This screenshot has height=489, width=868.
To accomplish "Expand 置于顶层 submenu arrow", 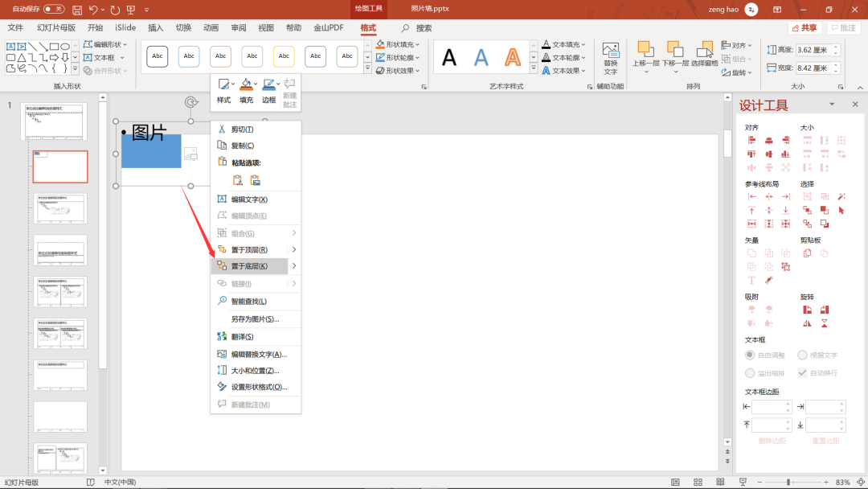I will tap(294, 250).
